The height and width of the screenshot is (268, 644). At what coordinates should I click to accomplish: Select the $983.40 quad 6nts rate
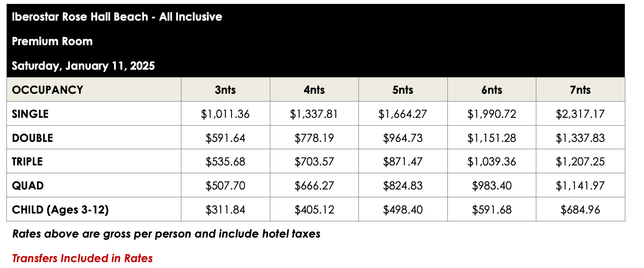(492, 186)
